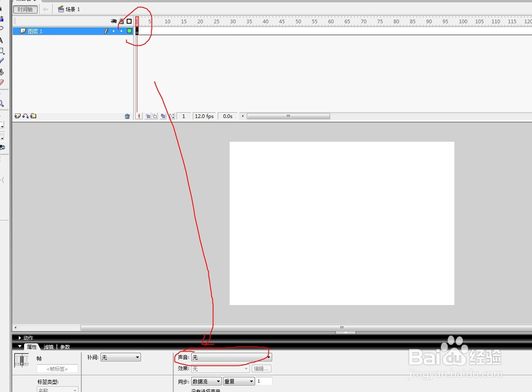Viewport: 532px width, 392px height.
Task: Click the stage scrollbar left arrow
Action: coord(16,327)
